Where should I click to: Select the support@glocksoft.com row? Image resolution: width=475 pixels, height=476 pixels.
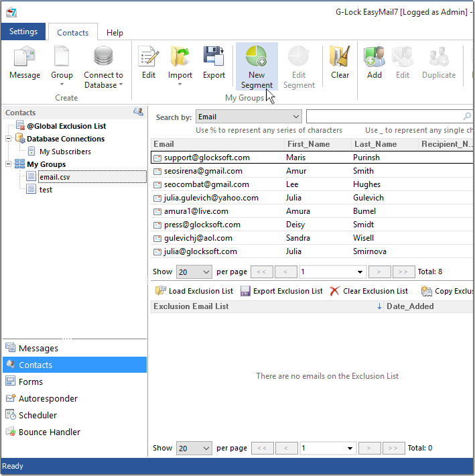click(312, 158)
